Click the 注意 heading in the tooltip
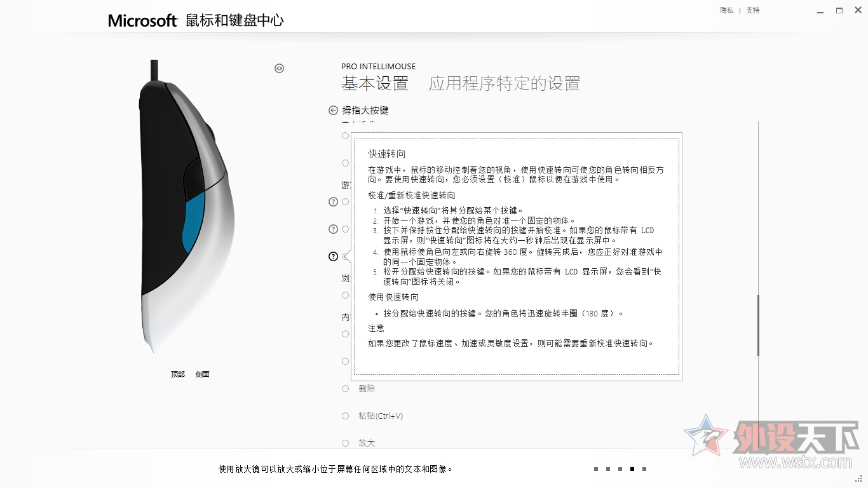868x488 pixels. [x=376, y=328]
